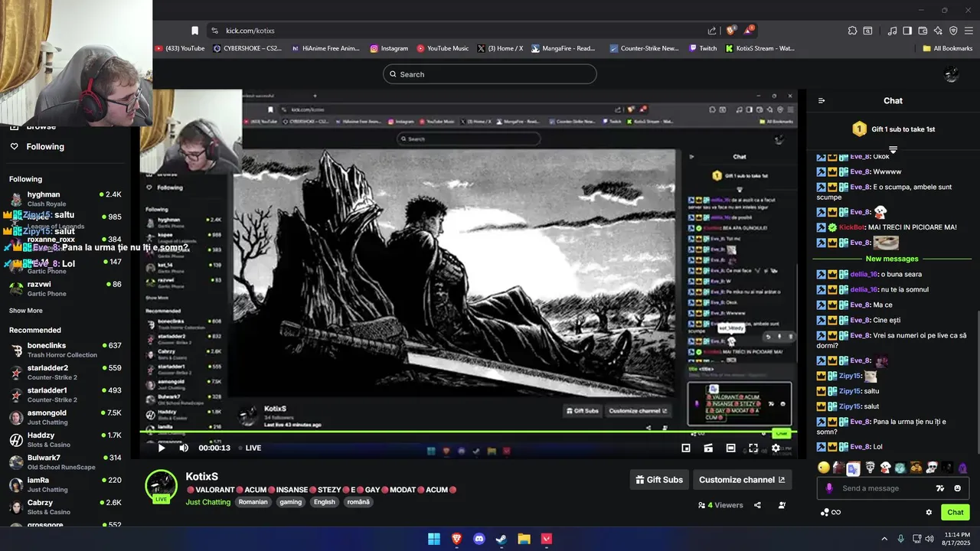Viewport: 980px width, 551px height.
Task: Open video player settings gear
Action: 776,448
